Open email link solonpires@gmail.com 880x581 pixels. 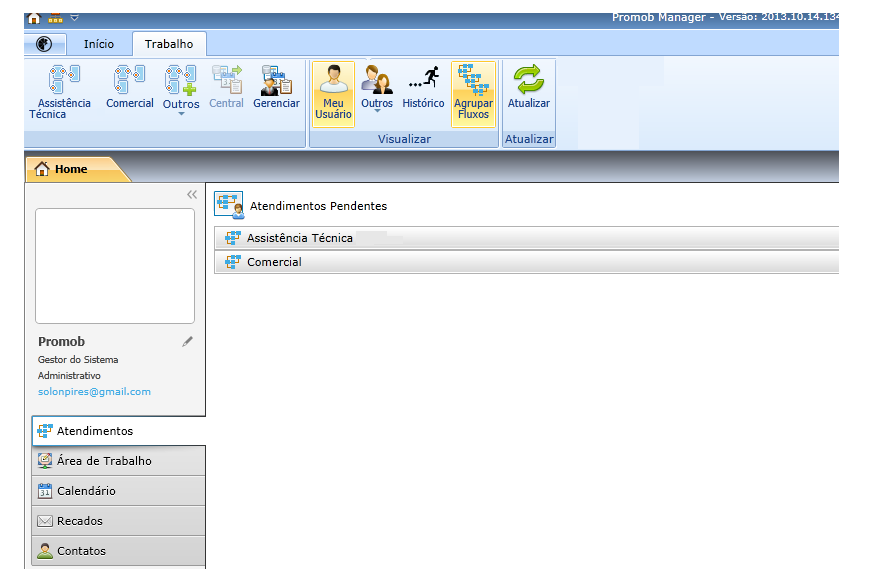94,391
